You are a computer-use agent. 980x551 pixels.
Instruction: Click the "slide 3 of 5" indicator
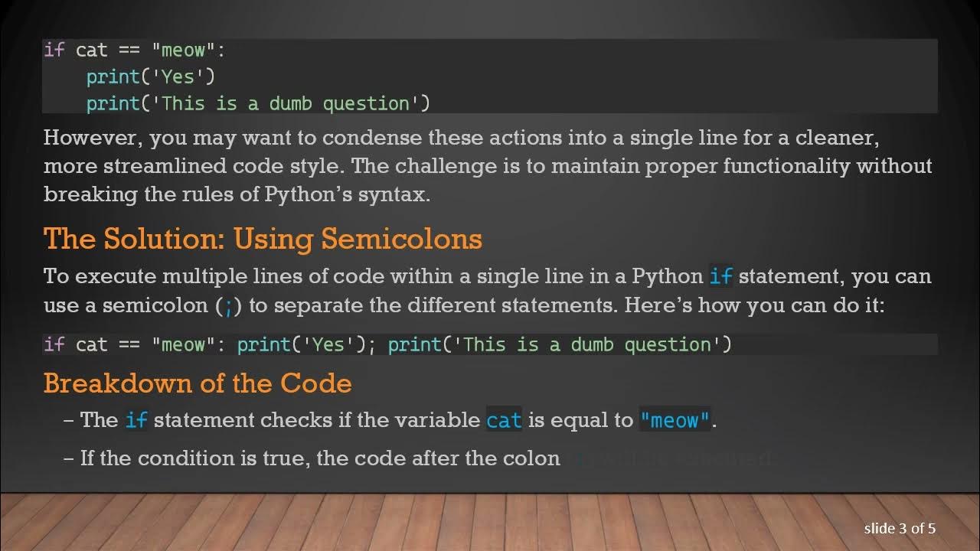coord(900,528)
